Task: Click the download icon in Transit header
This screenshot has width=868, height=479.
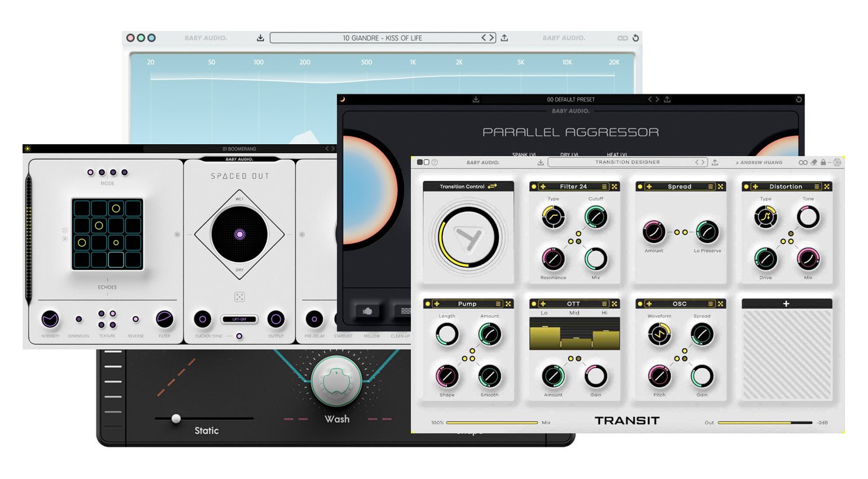Action: click(541, 162)
